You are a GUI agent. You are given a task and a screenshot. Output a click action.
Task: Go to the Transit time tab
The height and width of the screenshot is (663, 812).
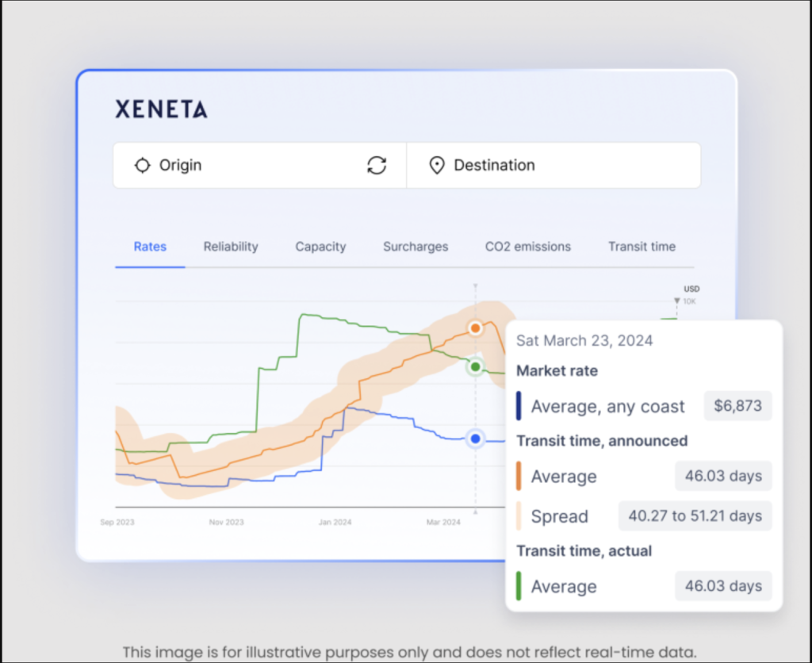pyautogui.click(x=642, y=247)
